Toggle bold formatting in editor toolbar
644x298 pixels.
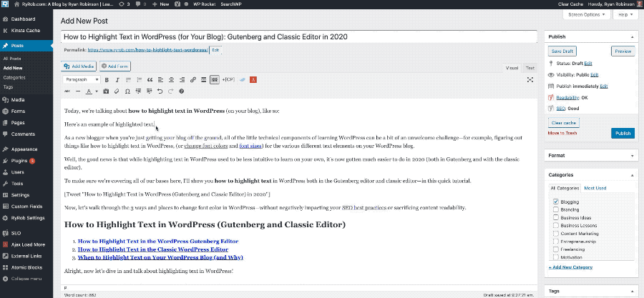pyautogui.click(x=107, y=80)
